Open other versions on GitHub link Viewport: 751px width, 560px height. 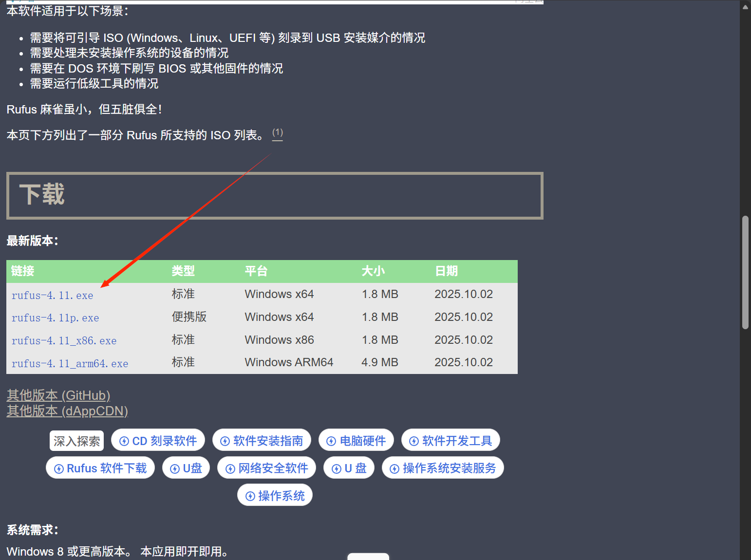click(58, 395)
